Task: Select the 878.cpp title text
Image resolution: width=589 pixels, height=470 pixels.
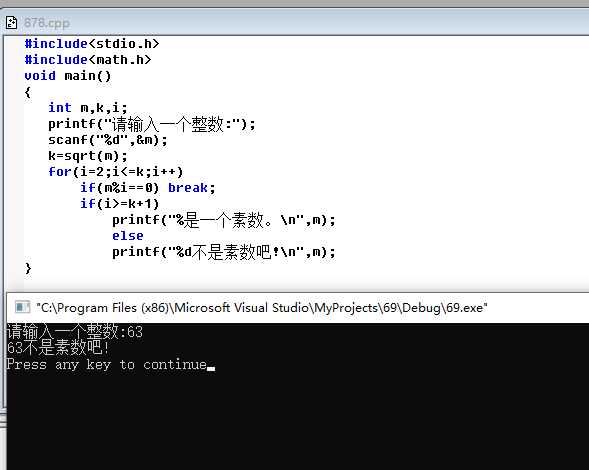Action: pyautogui.click(x=47, y=23)
